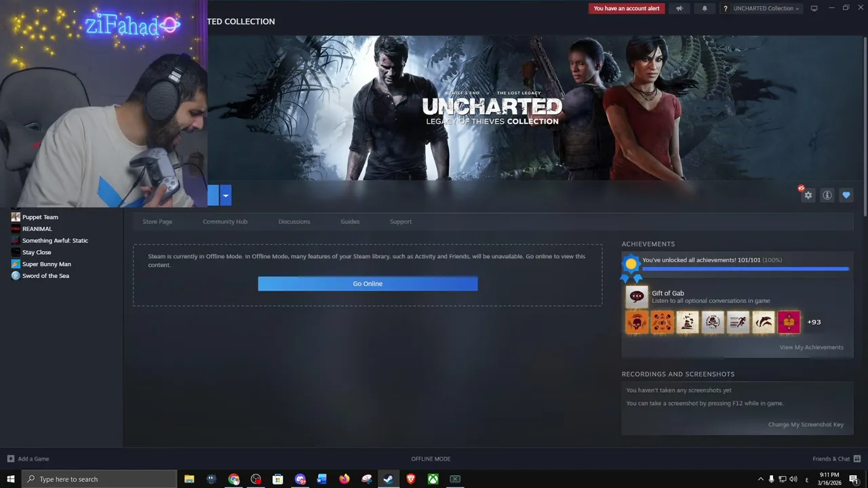Open the Community Hub tab

[225, 222]
